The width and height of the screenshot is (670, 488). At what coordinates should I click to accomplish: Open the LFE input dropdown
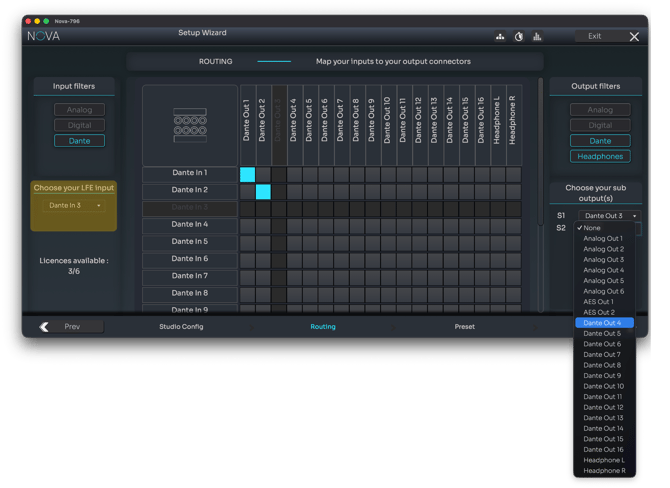73,205
